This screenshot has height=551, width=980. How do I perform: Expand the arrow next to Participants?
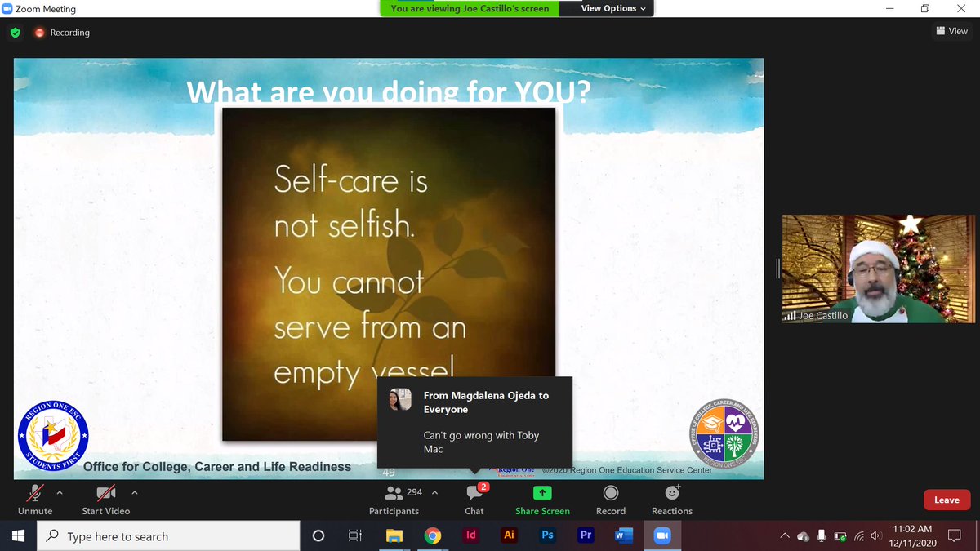coord(434,492)
